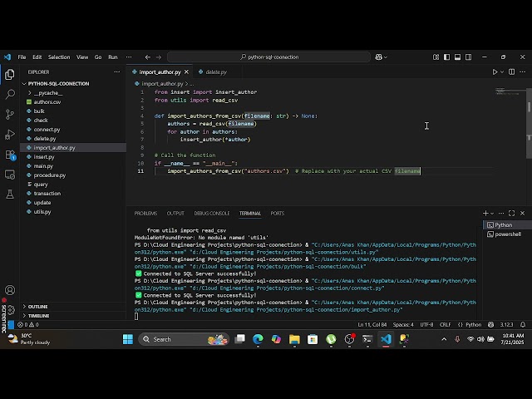Create a new terminal with plus icon
Viewport: 532px width, 399px height.
(x=485, y=213)
